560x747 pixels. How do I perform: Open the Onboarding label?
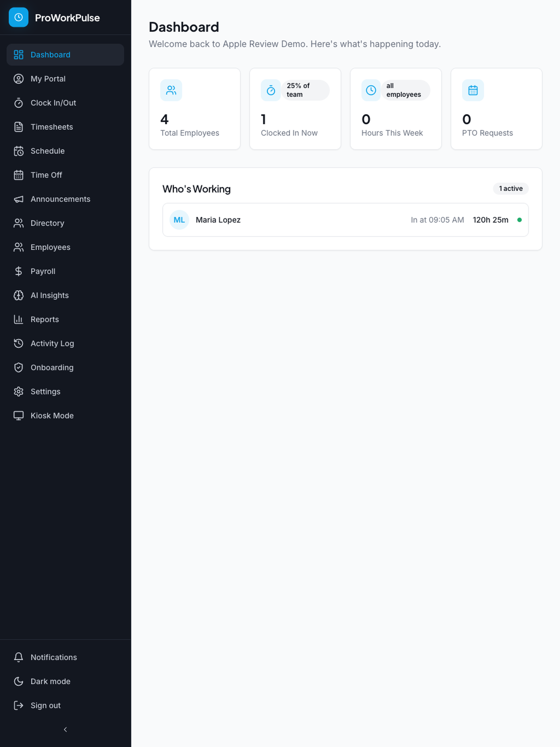(x=52, y=367)
